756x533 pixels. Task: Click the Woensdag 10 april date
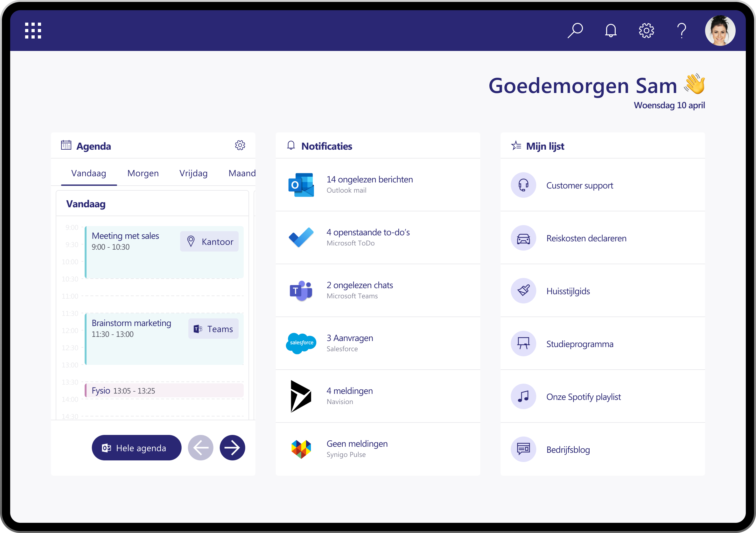[669, 105]
